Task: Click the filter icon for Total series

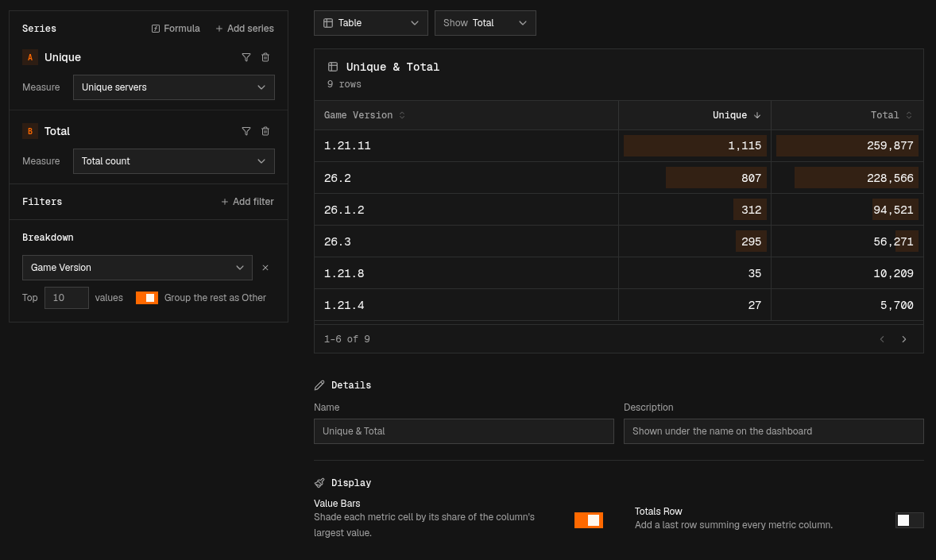Action: [x=246, y=131]
